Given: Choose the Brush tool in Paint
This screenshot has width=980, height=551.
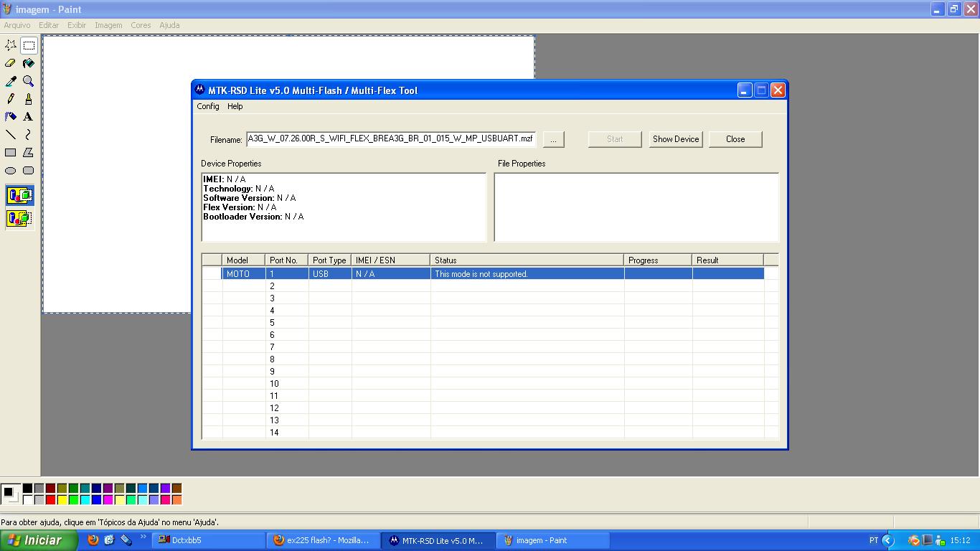Looking at the screenshot, I should pyautogui.click(x=29, y=99).
